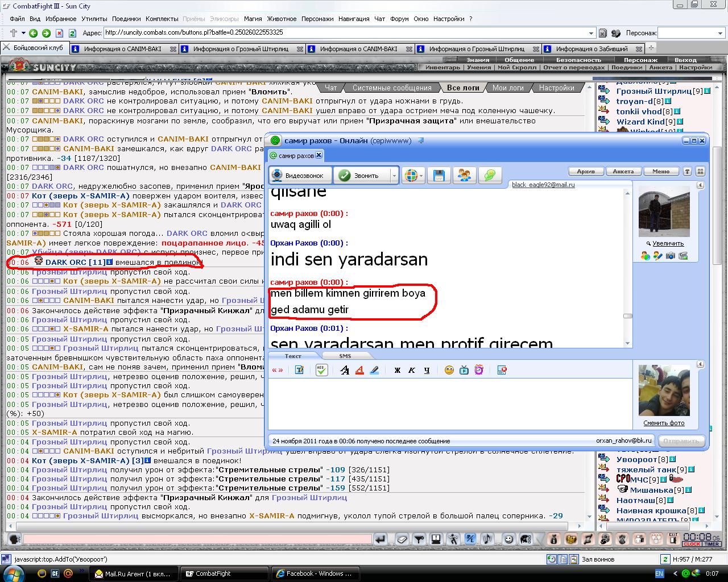Close the самир рахов chat tab
The height and width of the screenshot is (582, 728).
click(319, 155)
